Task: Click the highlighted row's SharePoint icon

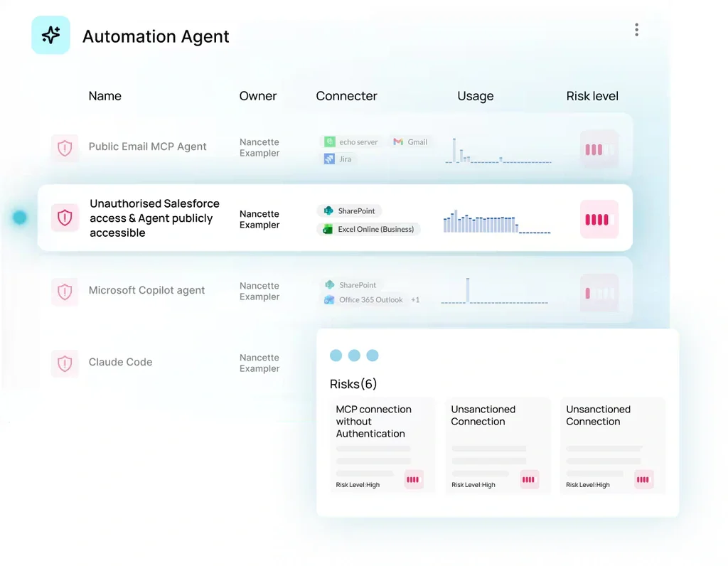Action: (328, 210)
